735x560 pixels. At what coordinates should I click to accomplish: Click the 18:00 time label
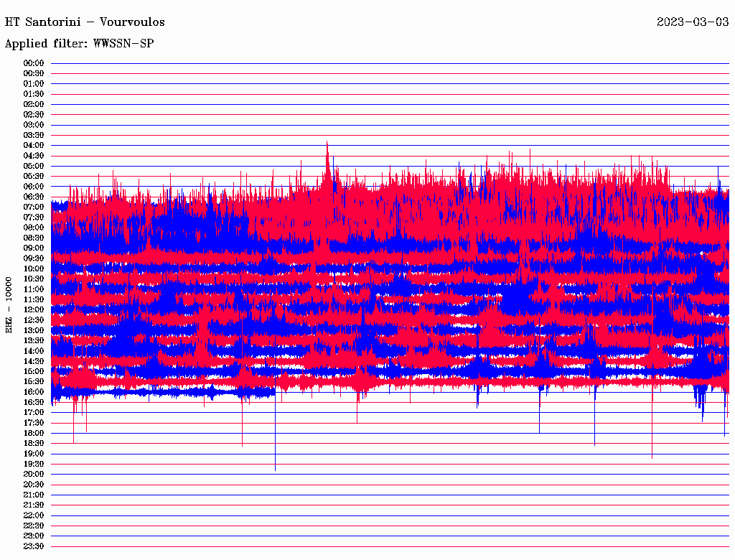pyautogui.click(x=34, y=434)
